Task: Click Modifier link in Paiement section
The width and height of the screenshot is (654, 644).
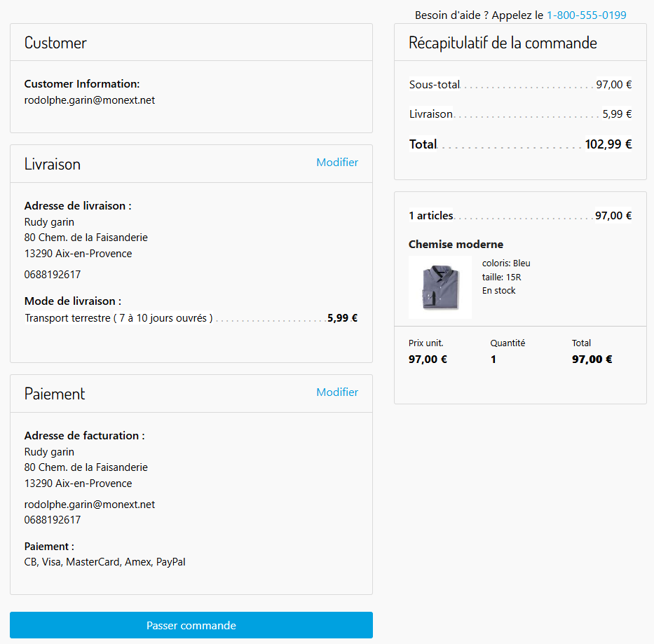Action: pos(337,392)
